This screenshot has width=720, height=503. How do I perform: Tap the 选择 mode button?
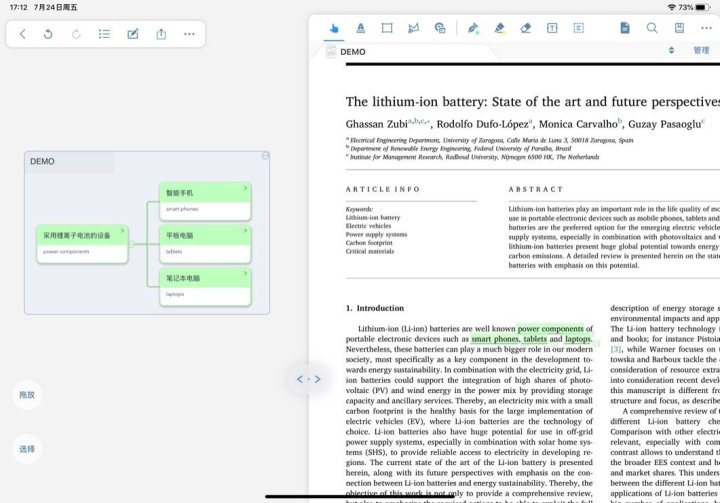click(27, 449)
